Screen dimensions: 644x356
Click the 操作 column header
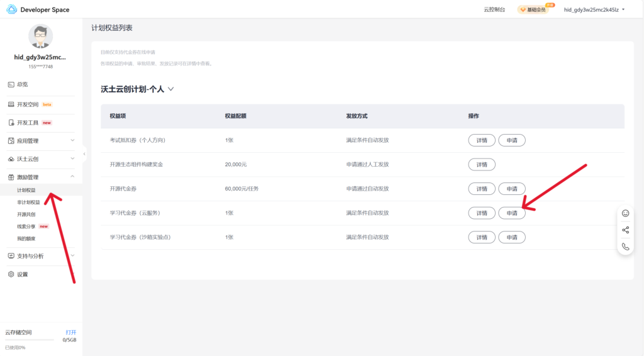point(474,116)
